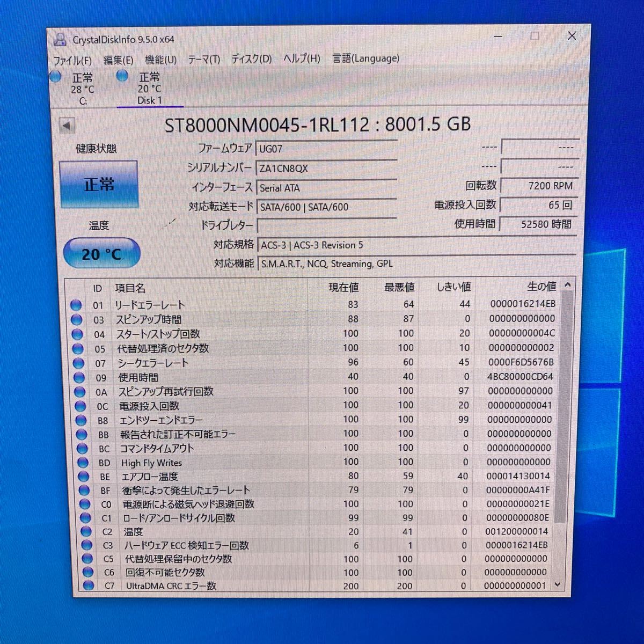Open the 編集(E) menu
644x644 pixels.
point(118,60)
